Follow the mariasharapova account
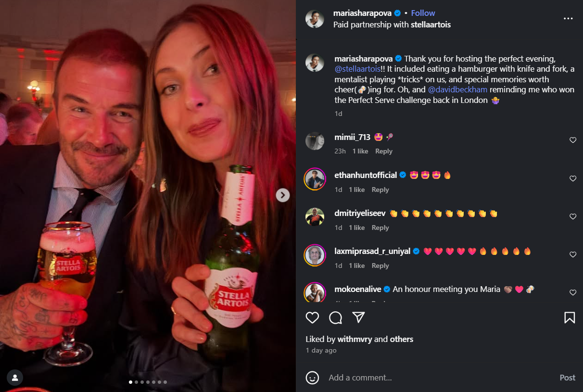583x392 pixels. point(423,13)
